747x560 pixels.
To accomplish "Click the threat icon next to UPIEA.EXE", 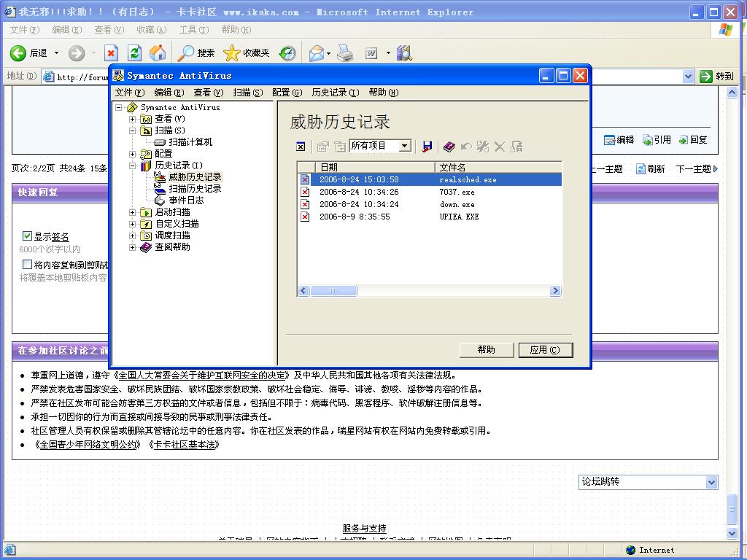I will (x=305, y=217).
